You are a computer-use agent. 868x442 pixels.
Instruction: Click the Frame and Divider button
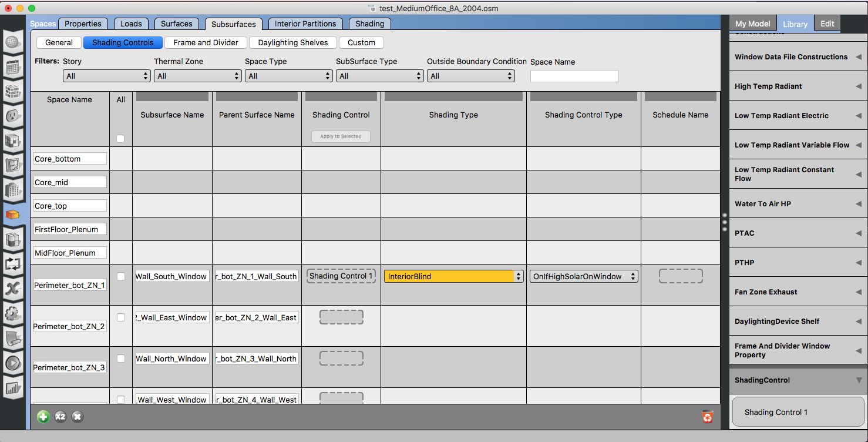206,42
